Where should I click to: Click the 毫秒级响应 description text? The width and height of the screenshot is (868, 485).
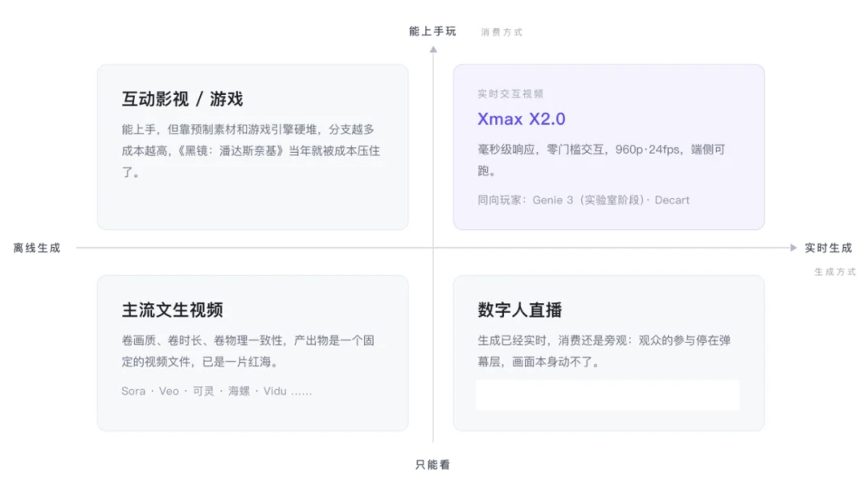pos(601,160)
